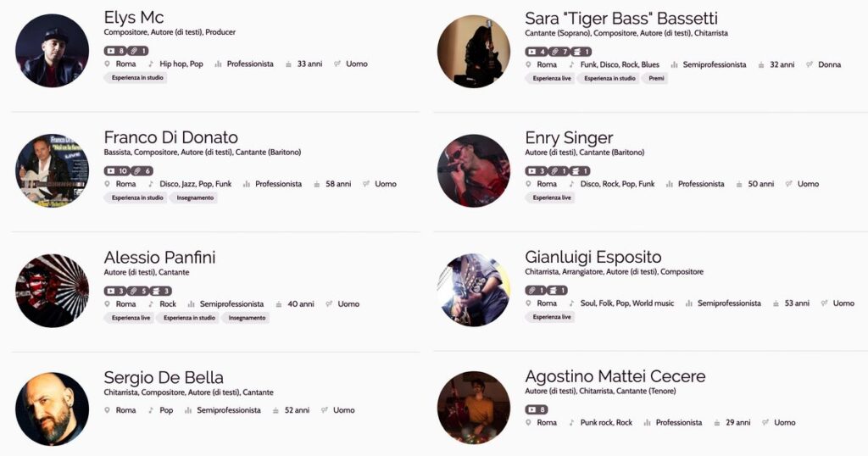
Task: Click Sara Bassetti's "Premi" tag
Action: pyautogui.click(x=656, y=78)
